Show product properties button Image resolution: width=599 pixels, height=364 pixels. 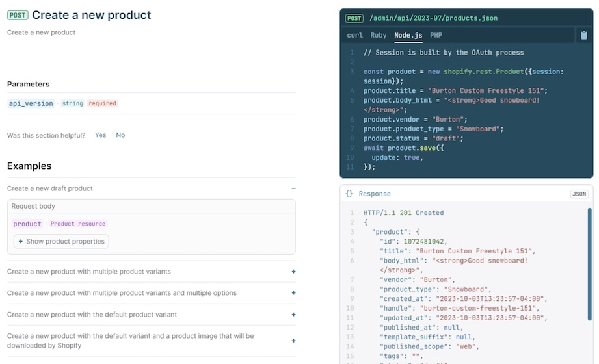tap(61, 241)
